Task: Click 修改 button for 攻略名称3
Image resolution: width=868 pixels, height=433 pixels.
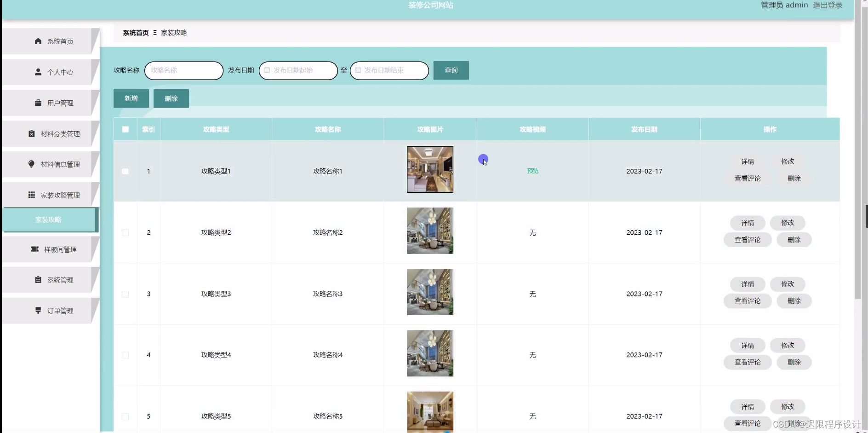Action: click(x=788, y=284)
